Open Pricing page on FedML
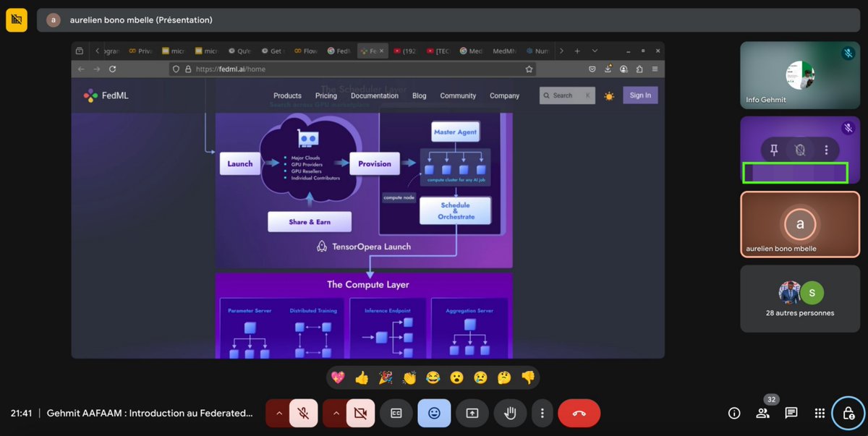868x436 pixels. (326, 95)
